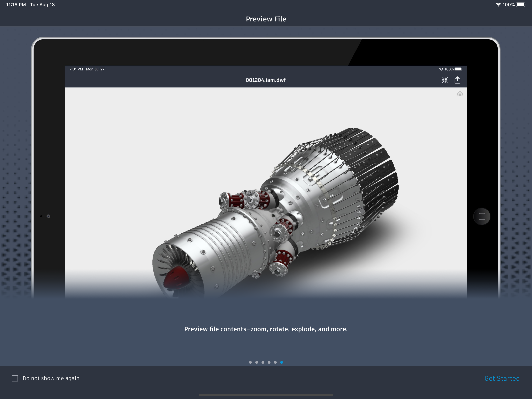
Task: Select the active blue sixth page dot
Action: [x=282, y=362]
